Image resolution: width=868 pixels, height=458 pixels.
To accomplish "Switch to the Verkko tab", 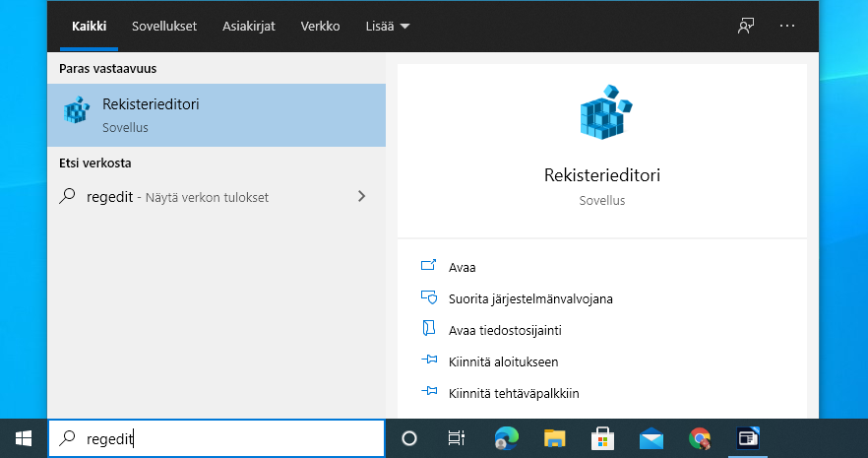I will pyautogui.click(x=320, y=26).
